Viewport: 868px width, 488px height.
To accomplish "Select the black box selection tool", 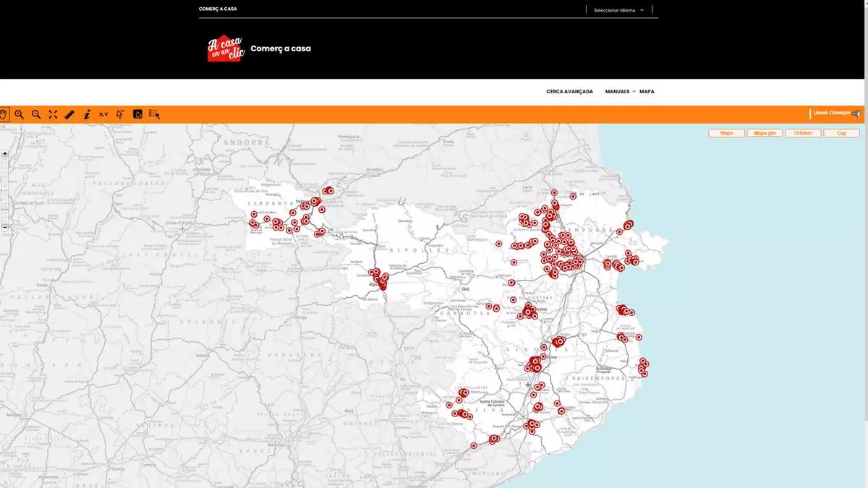I will click(x=137, y=114).
